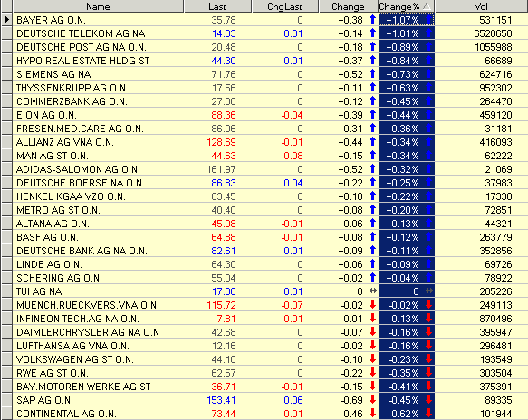Click the sort triangle in the Change% header
Image resolution: width=528 pixels, height=420 pixels.
click(x=427, y=5)
